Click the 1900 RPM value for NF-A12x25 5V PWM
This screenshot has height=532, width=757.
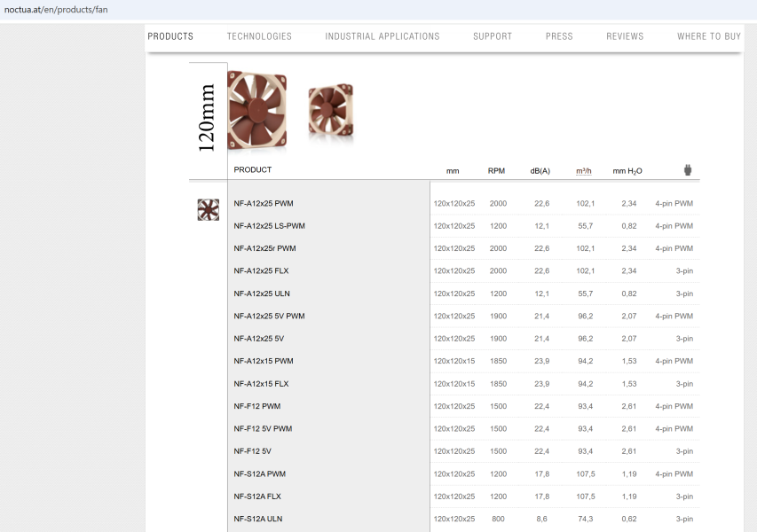498,317
